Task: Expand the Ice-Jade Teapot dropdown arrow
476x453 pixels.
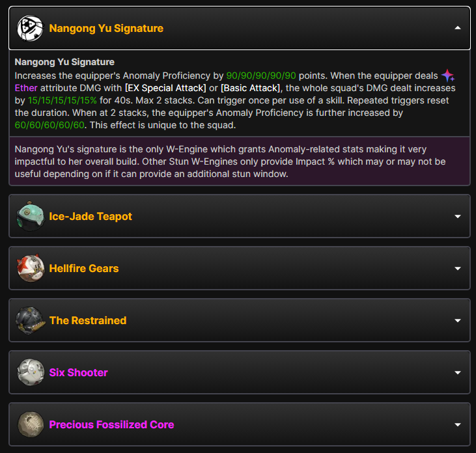Action: [458, 216]
